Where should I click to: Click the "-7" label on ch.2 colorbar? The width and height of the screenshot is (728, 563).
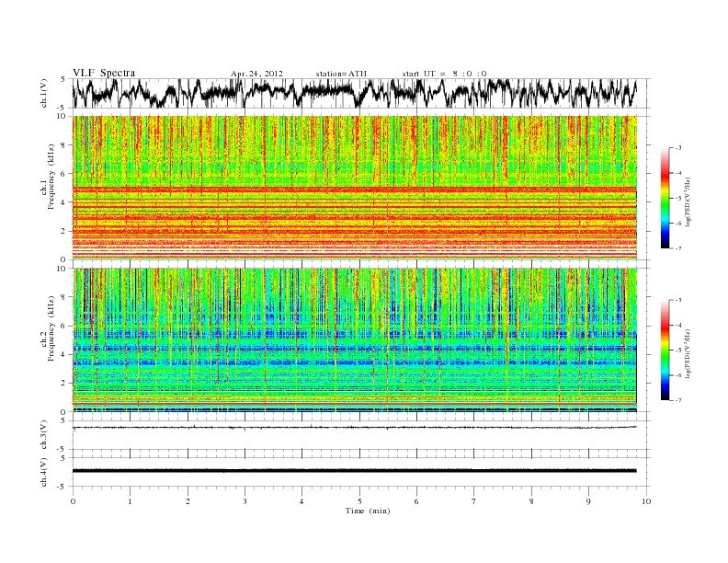(x=678, y=400)
